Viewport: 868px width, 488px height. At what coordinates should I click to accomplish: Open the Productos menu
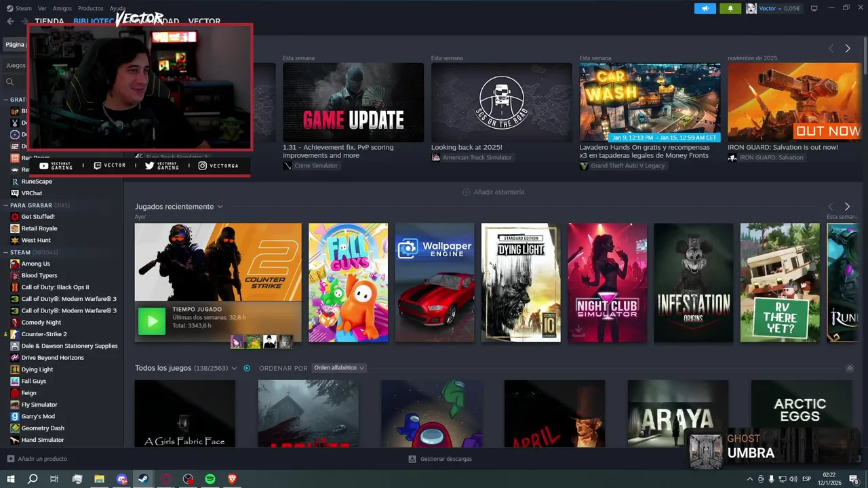click(91, 8)
